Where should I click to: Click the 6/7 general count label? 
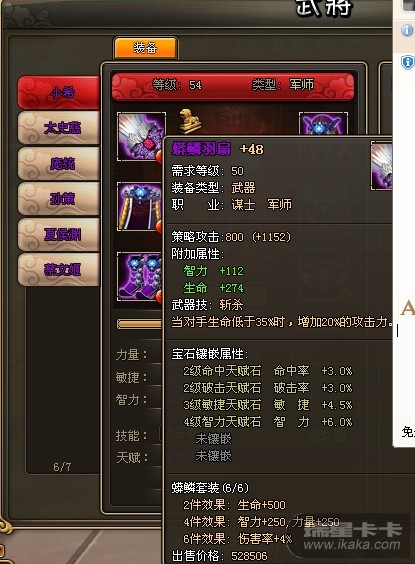62,467
